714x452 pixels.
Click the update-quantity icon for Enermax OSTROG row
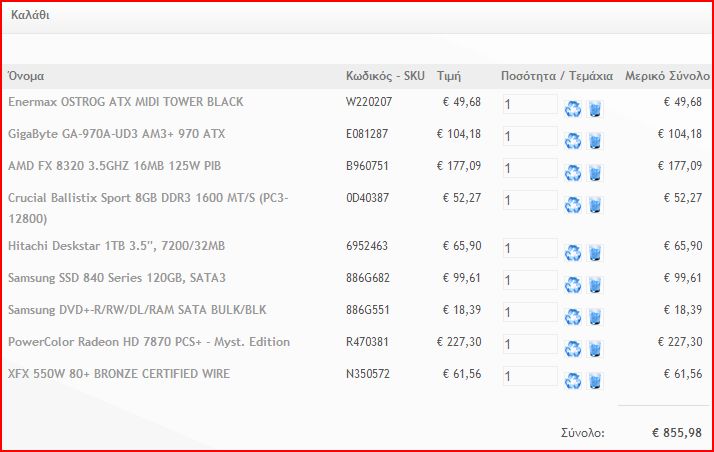click(x=573, y=109)
